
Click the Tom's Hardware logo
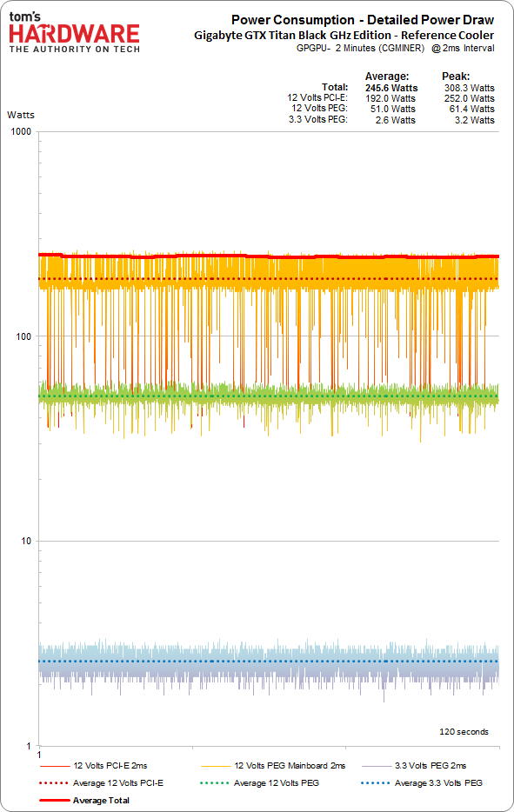(75, 32)
